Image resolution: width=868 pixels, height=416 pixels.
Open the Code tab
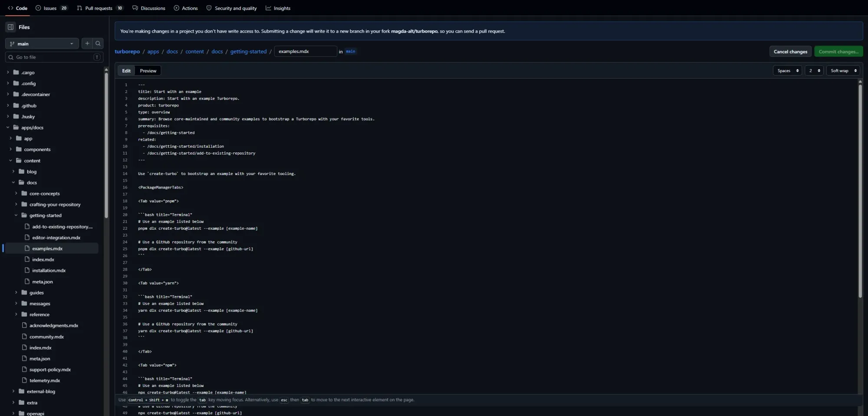[17, 8]
